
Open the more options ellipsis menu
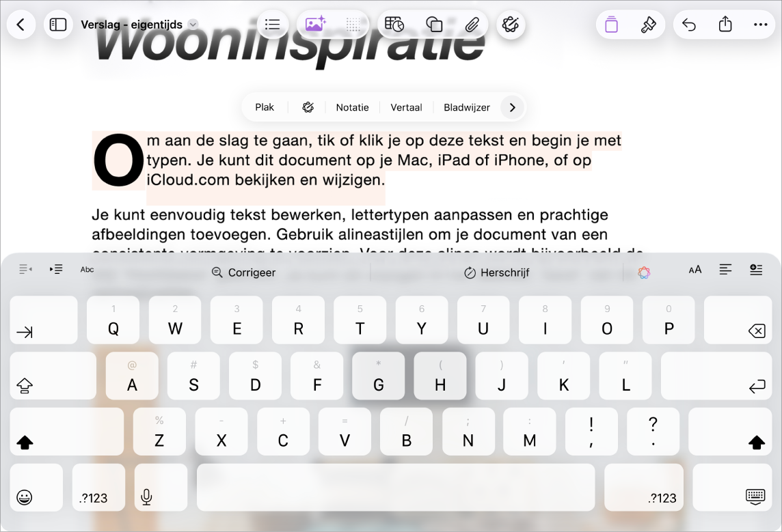[x=760, y=25]
